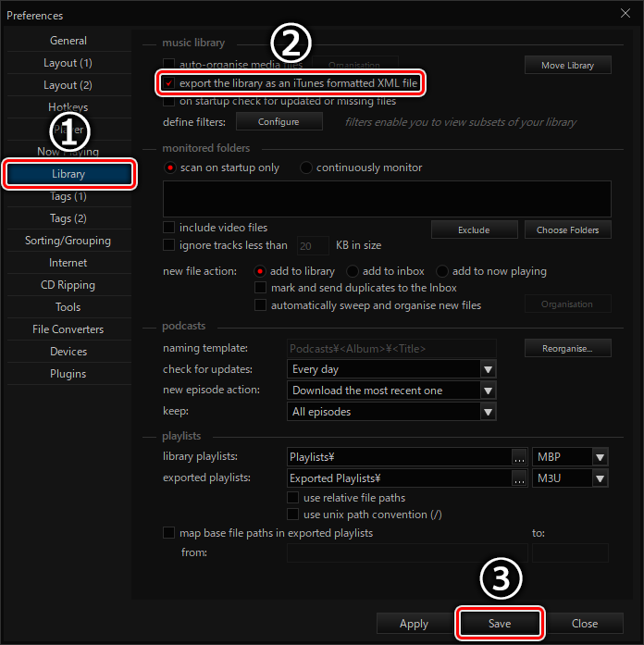Click the Reorganise... button
The height and width of the screenshot is (645, 644).
[x=568, y=349]
